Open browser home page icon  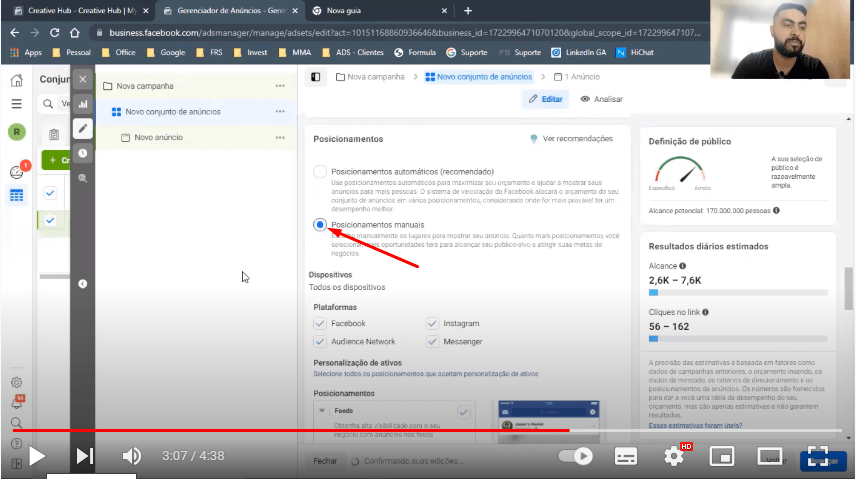click(x=75, y=33)
